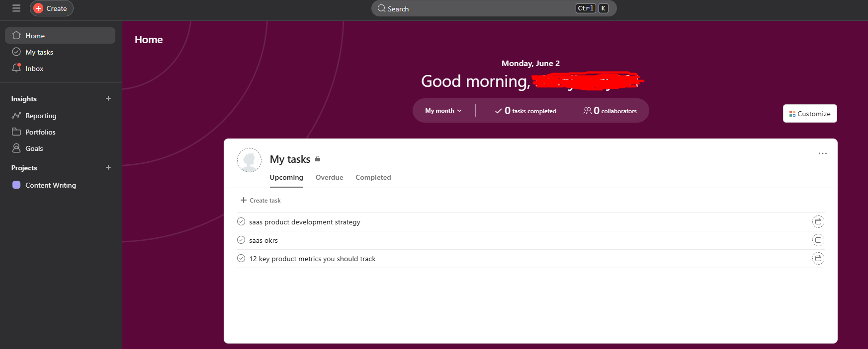Image resolution: width=868 pixels, height=349 pixels.
Task: Click the Goals person icon
Action: pyautogui.click(x=16, y=148)
